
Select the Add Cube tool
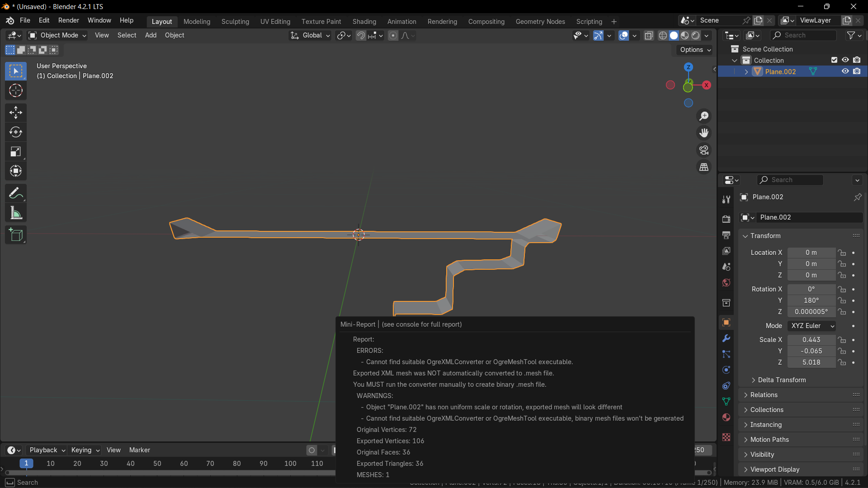point(16,235)
